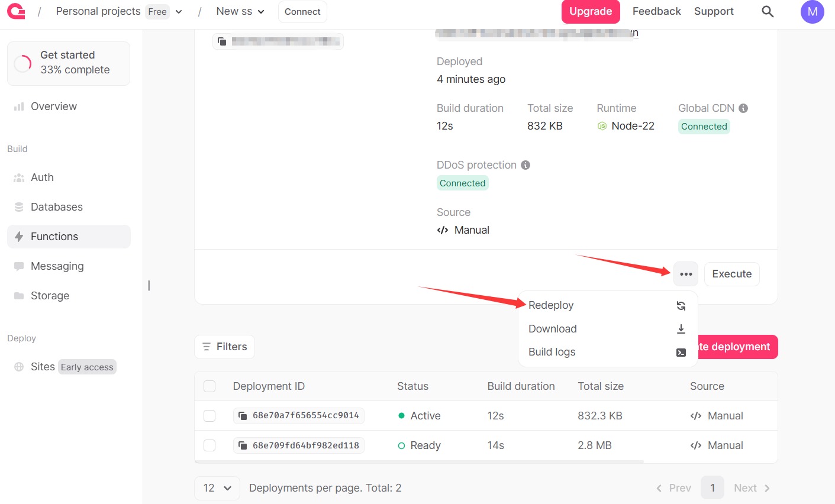Screen dimensions: 835x504
Task: Choose Build logs menu entry
Action: [552, 352]
